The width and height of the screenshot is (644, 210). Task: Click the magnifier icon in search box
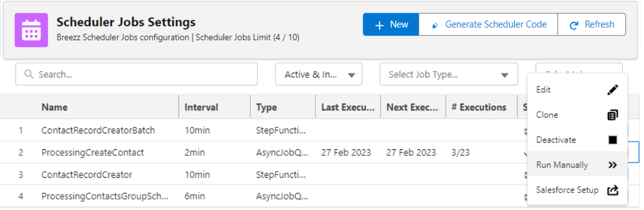pos(28,74)
